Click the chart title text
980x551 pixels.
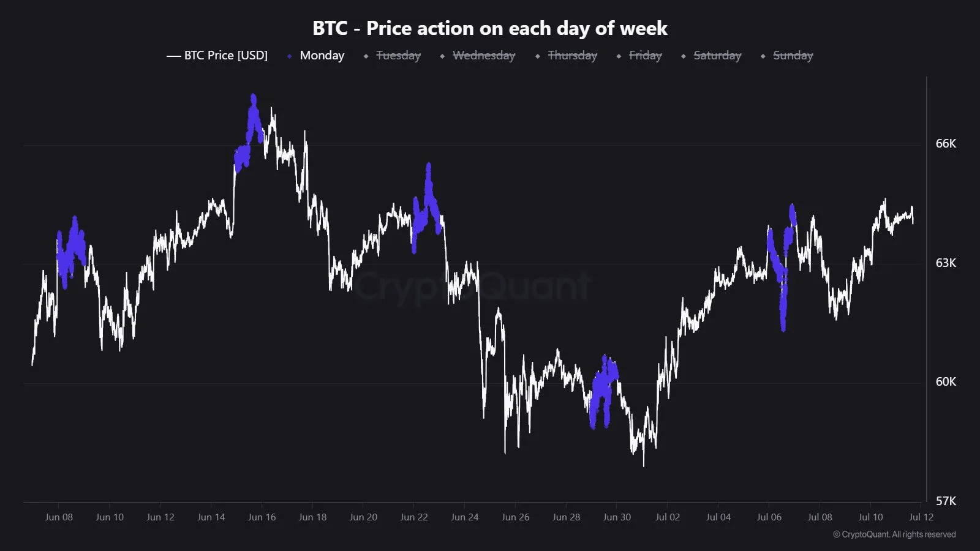(x=490, y=28)
